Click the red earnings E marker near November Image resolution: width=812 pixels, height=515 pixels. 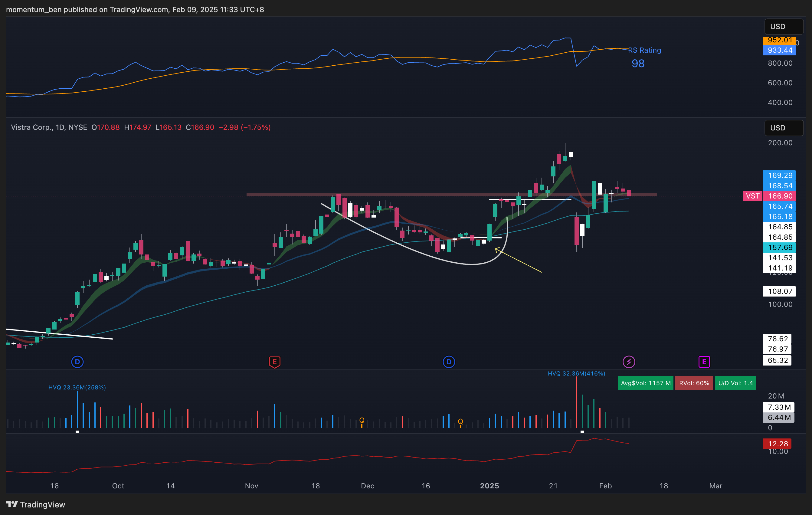tap(274, 362)
